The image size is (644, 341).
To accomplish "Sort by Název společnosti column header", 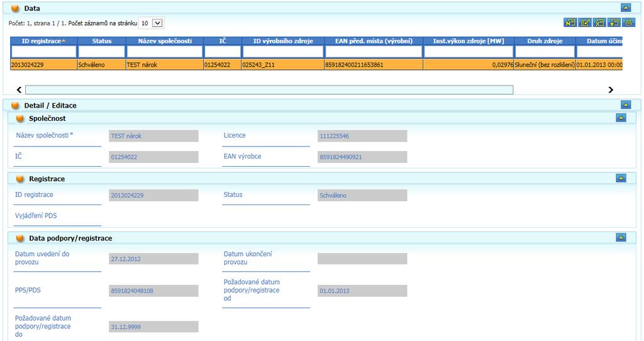I will [x=165, y=41].
